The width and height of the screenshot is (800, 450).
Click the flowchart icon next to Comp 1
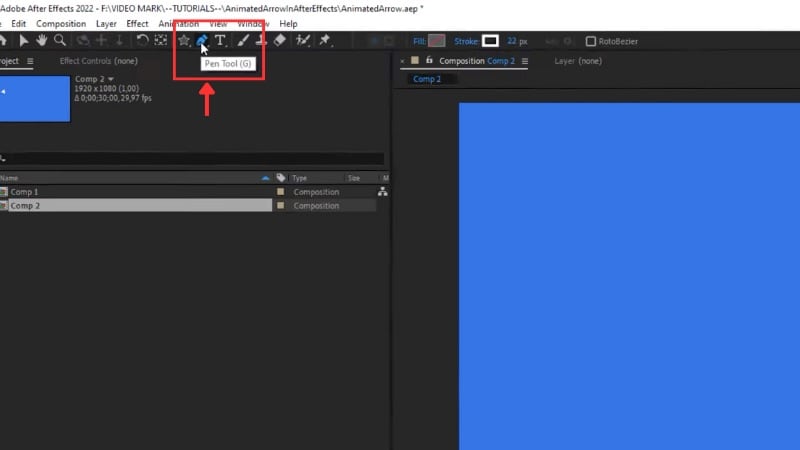pos(382,192)
